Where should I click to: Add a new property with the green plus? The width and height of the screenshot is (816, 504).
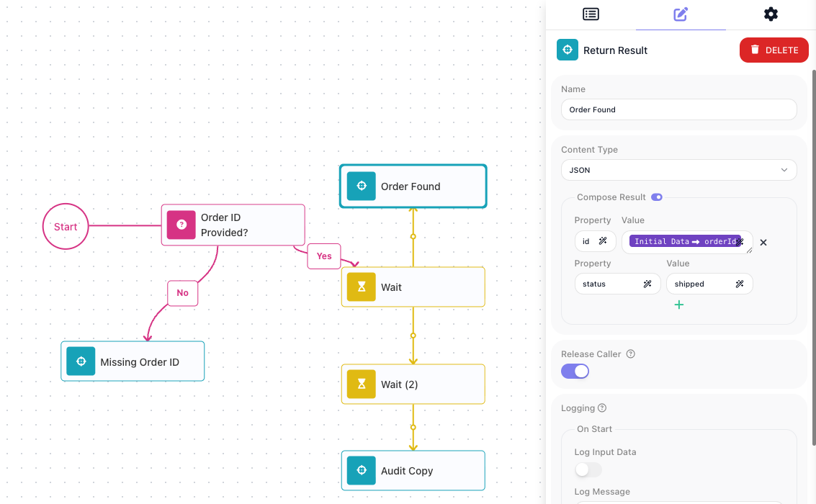[x=678, y=305]
